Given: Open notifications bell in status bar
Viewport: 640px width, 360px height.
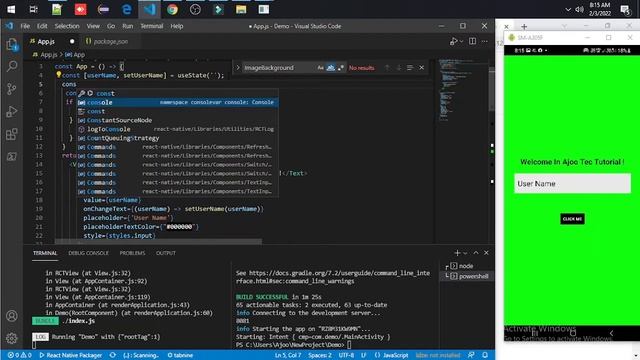Looking at the screenshot, I should (485, 355).
